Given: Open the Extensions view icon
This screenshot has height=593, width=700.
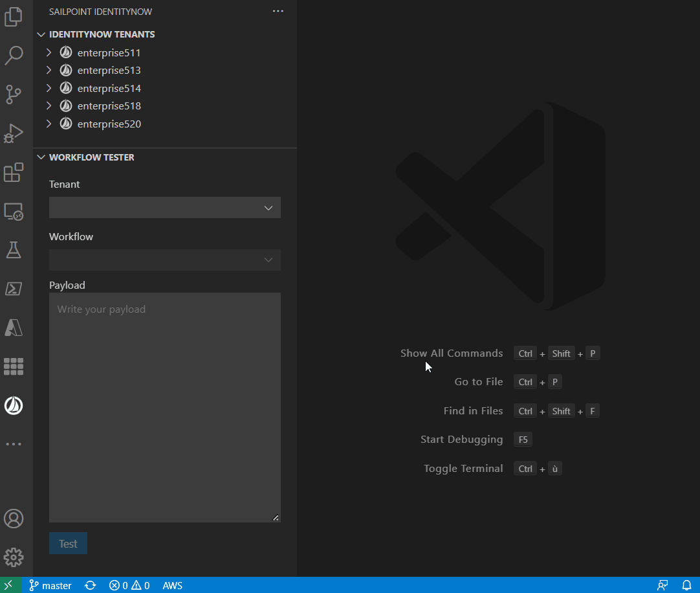Looking at the screenshot, I should point(14,172).
